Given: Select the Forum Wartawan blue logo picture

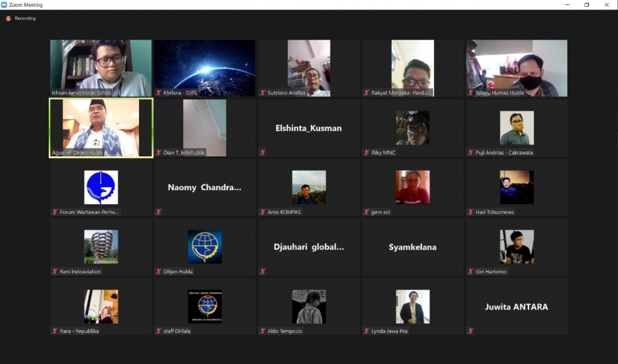Looking at the screenshot, I should click(x=101, y=187).
